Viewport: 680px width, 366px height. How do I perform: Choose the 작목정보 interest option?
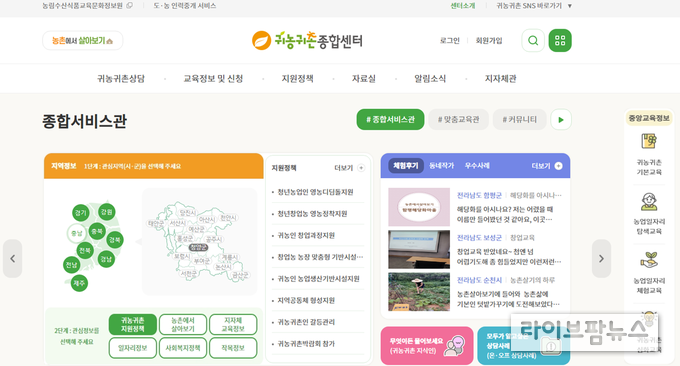(233, 348)
